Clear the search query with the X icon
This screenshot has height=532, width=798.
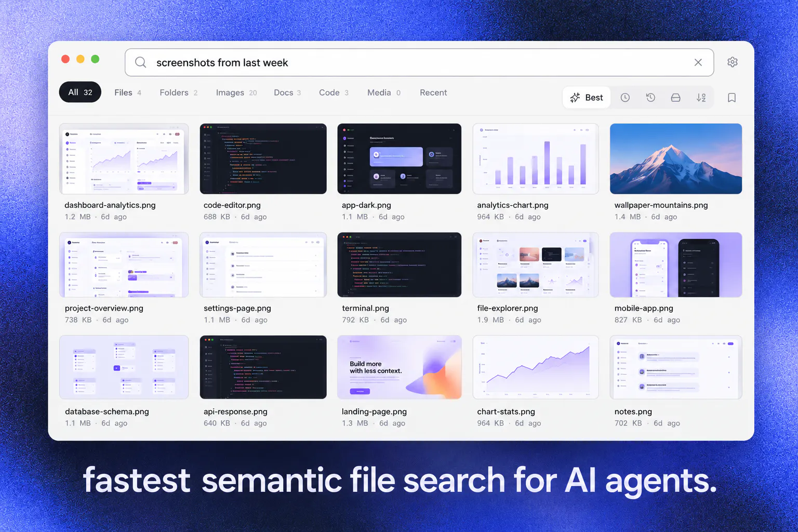[698, 62]
